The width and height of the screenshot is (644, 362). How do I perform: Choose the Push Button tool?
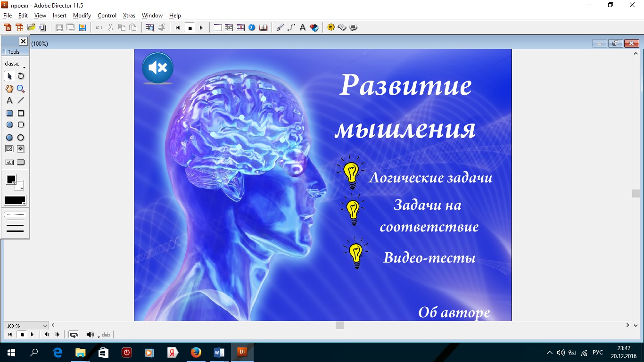point(21,162)
